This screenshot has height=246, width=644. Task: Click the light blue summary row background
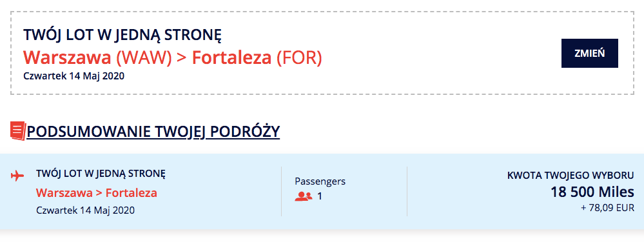[322, 191]
